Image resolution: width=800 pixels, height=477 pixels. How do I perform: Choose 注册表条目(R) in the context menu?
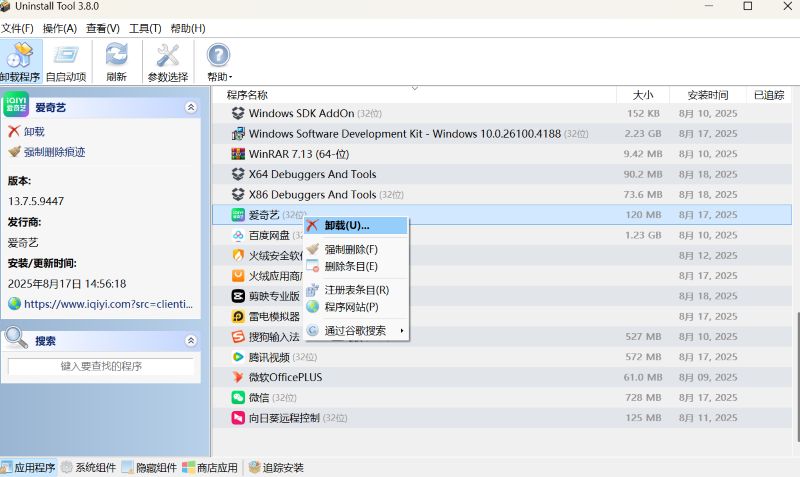[x=356, y=290]
